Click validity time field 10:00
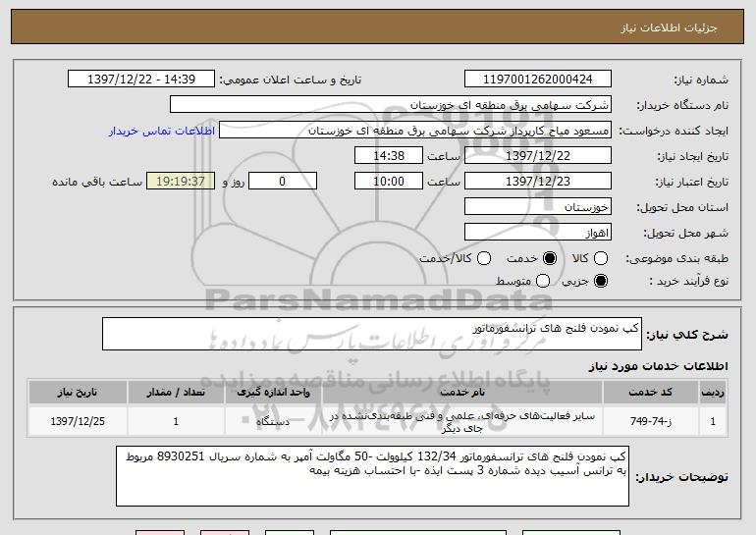Image resolution: width=756 pixels, height=535 pixels. pos(389,182)
